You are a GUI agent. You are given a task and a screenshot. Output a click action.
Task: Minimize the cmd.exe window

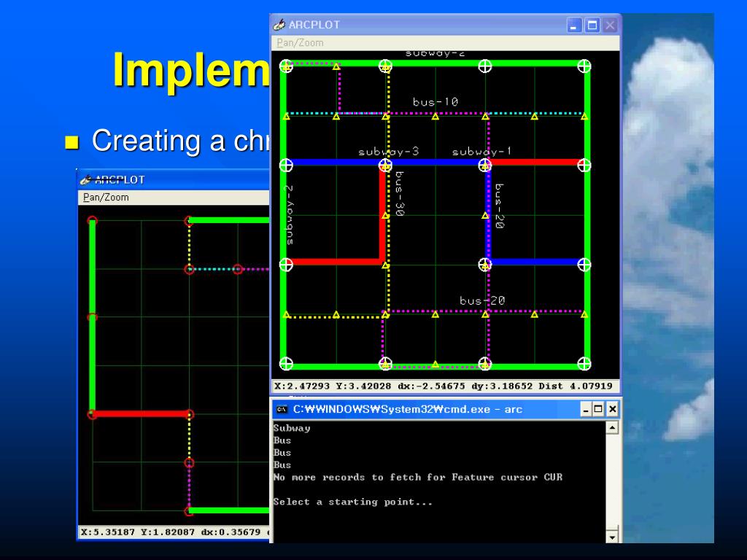587,409
